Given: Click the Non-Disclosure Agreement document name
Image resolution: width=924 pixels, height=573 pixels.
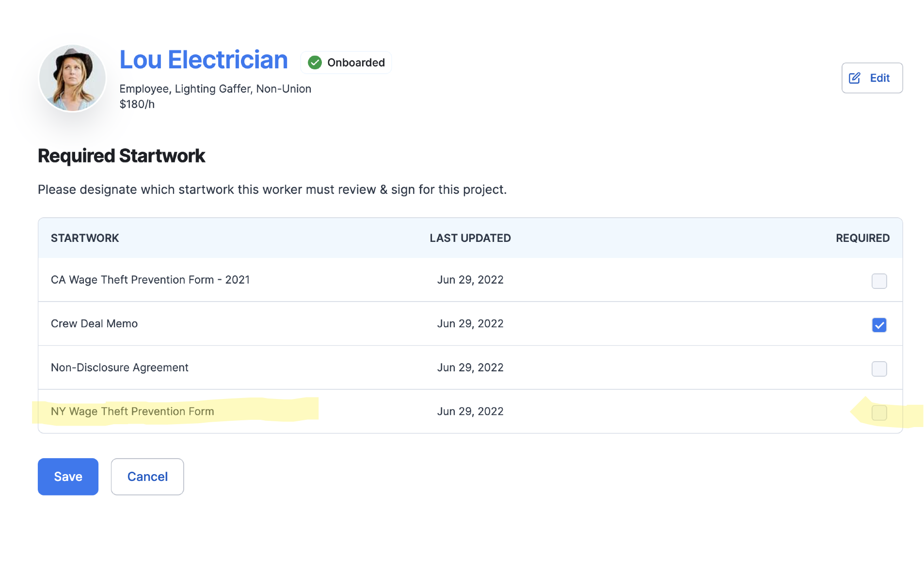Looking at the screenshot, I should point(119,367).
